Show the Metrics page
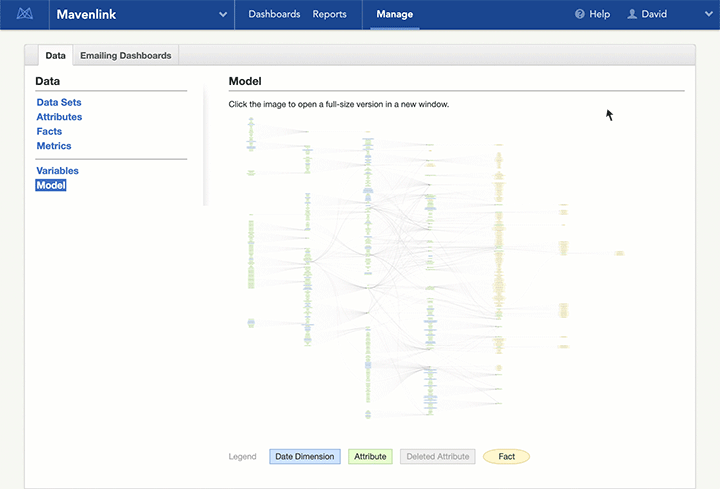 coord(54,146)
